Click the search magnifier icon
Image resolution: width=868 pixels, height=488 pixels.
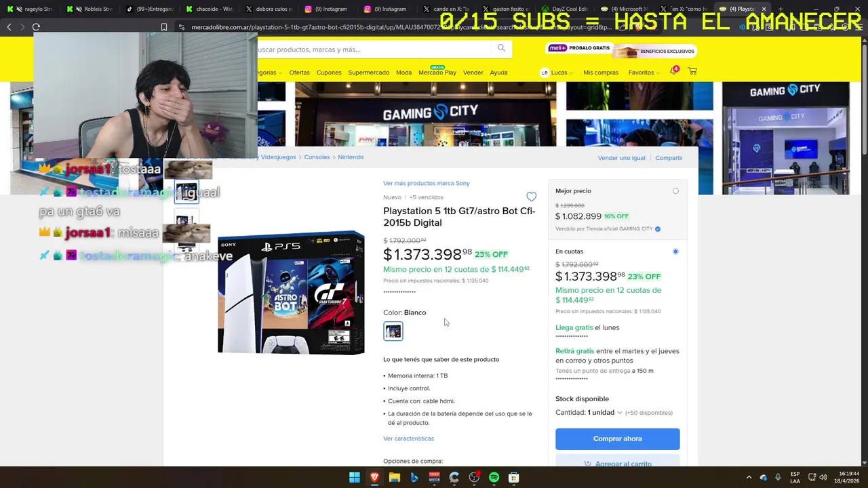tap(501, 48)
